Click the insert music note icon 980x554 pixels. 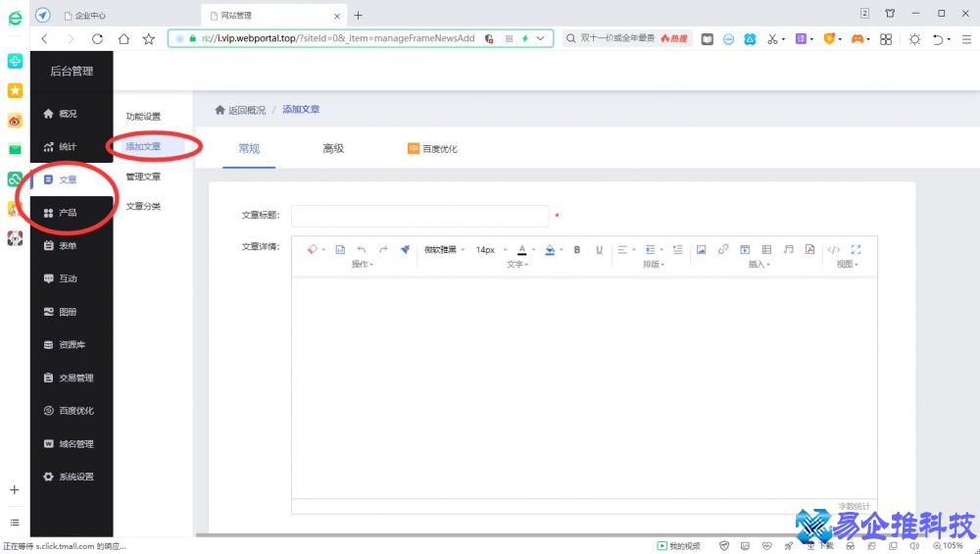(x=789, y=249)
